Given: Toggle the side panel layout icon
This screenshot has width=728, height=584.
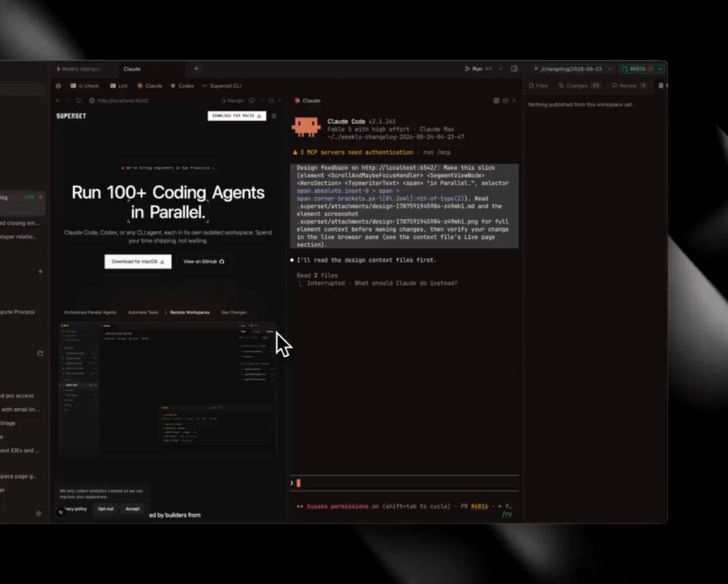Looking at the screenshot, I should [515, 69].
